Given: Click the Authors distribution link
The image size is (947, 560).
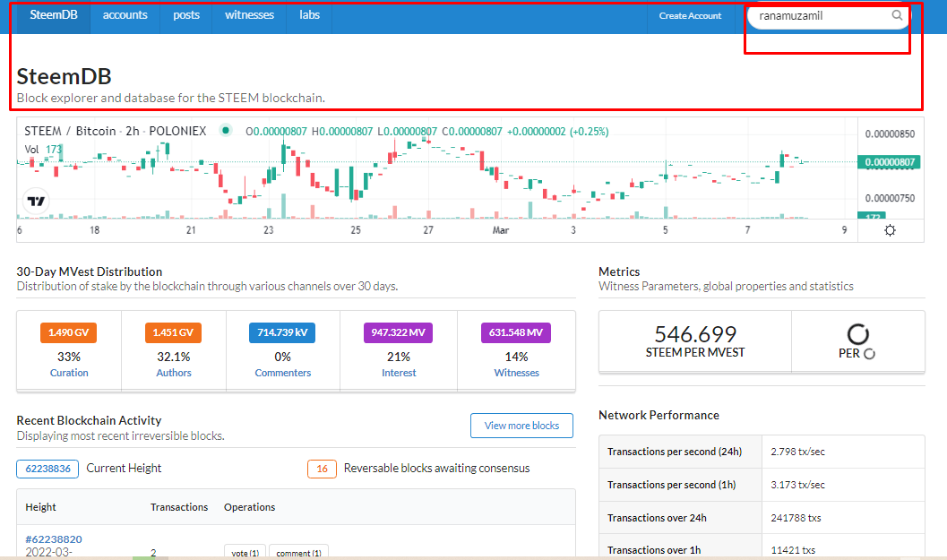Looking at the screenshot, I should (x=174, y=373).
